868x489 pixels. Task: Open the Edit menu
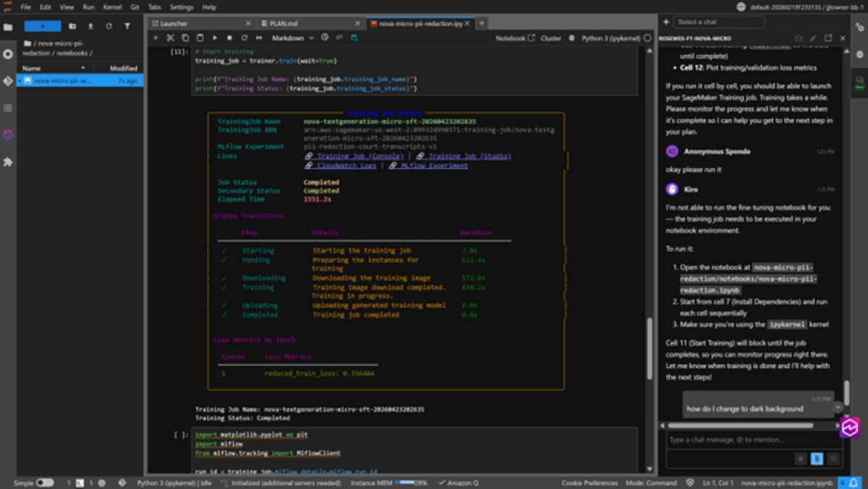point(46,7)
